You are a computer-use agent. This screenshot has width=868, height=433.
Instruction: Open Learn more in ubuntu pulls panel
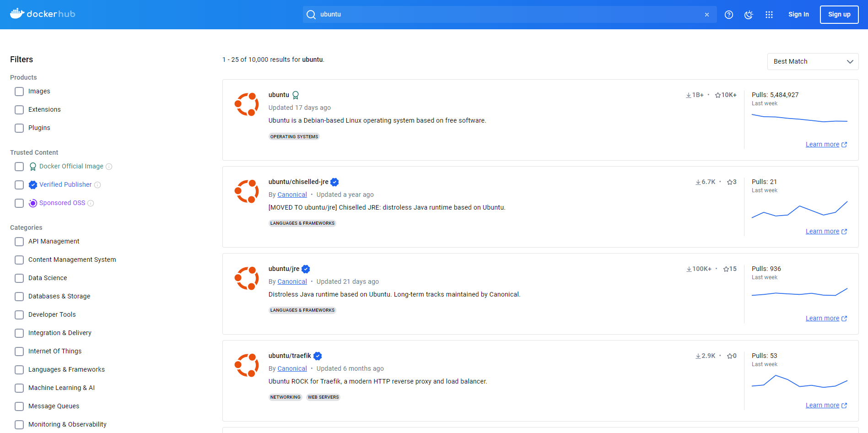tap(826, 144)
